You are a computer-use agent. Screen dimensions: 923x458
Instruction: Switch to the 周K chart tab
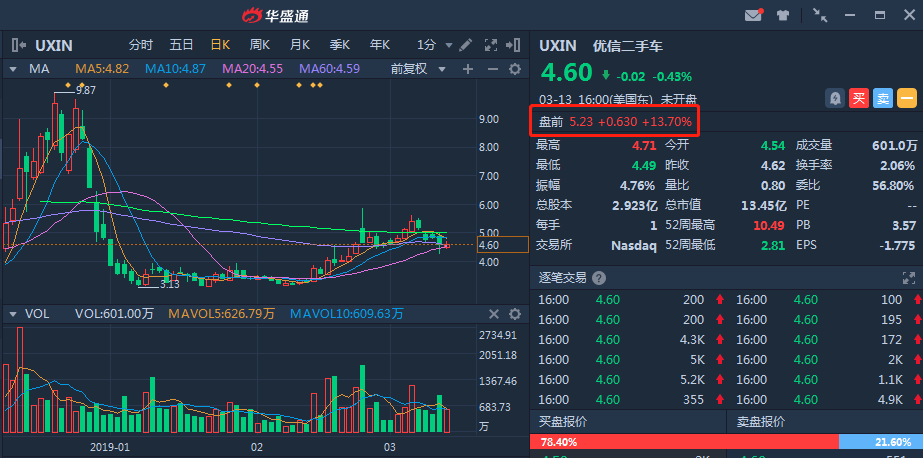[260, 45]
